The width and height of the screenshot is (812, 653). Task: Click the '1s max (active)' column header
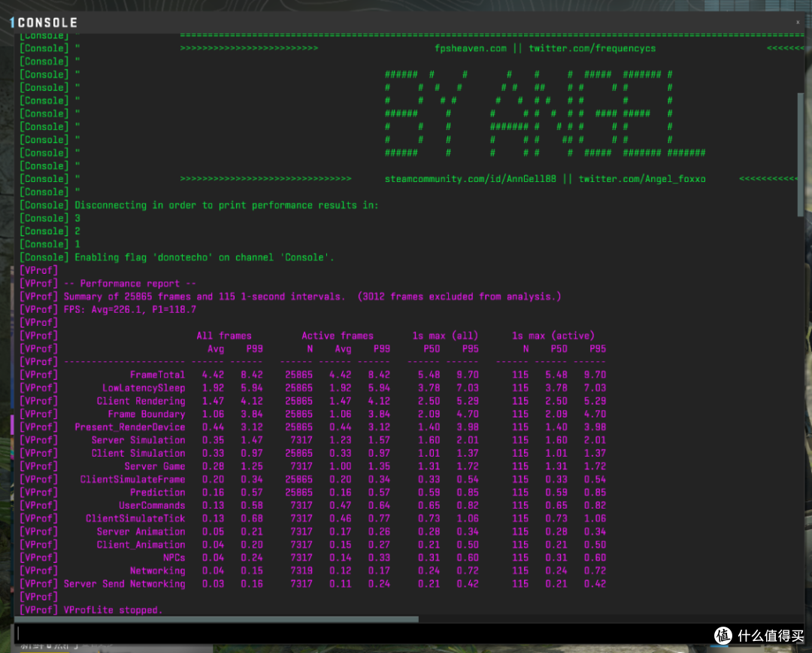pyautogui.click(x=553, y=336)
